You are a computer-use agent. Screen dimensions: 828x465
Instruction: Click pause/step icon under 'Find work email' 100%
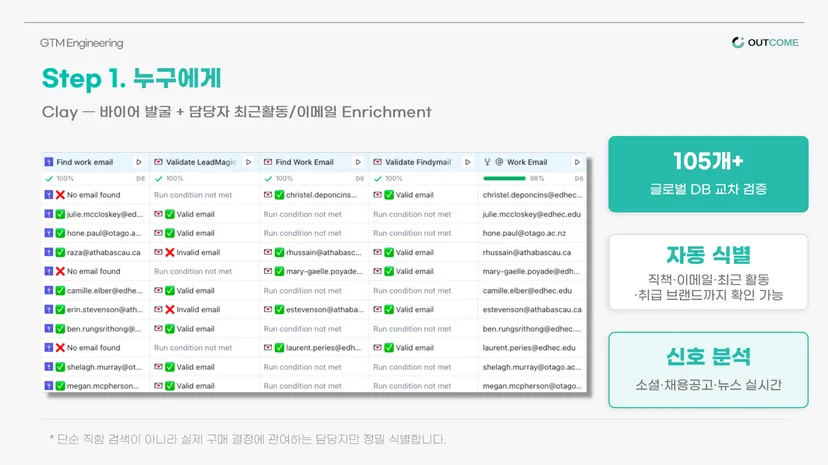coord(140,178)
